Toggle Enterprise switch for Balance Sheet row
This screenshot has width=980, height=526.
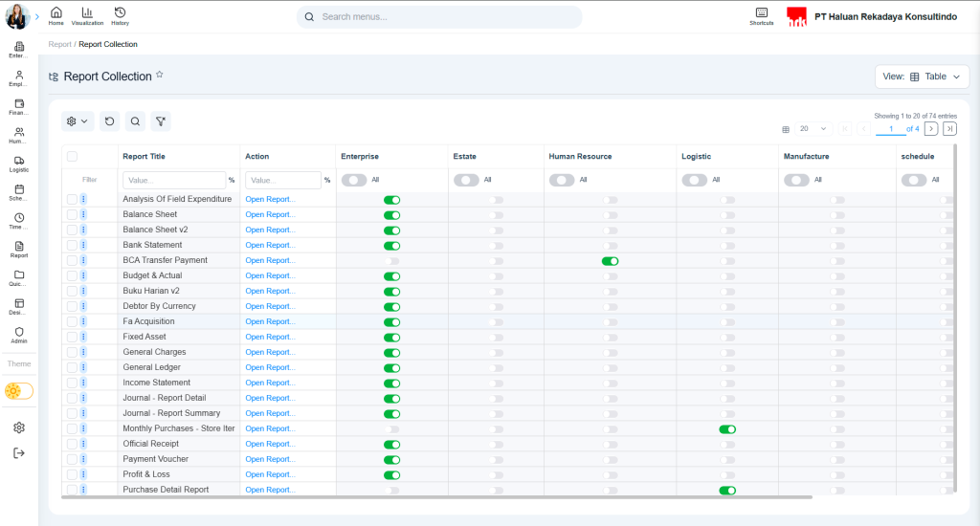tap(391, 215)
